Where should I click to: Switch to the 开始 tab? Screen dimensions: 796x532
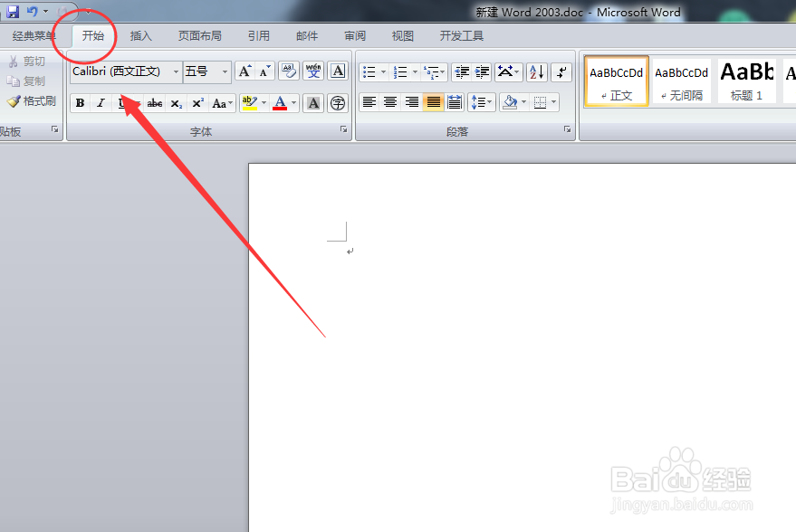coord(93,35)
